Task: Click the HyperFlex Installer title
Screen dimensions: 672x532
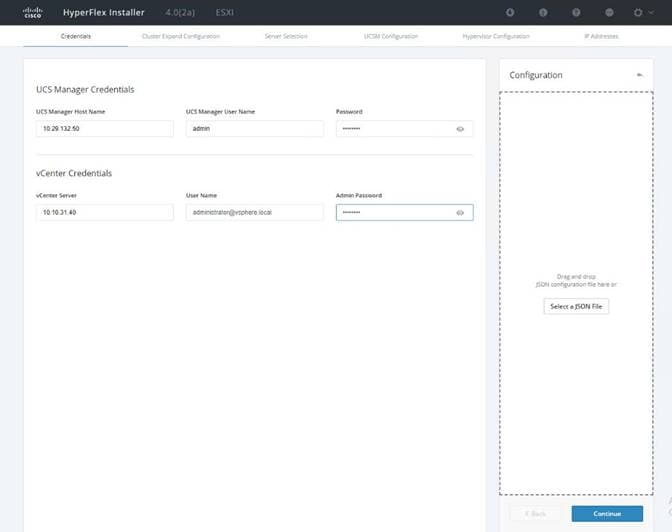Action: point(104,12)
